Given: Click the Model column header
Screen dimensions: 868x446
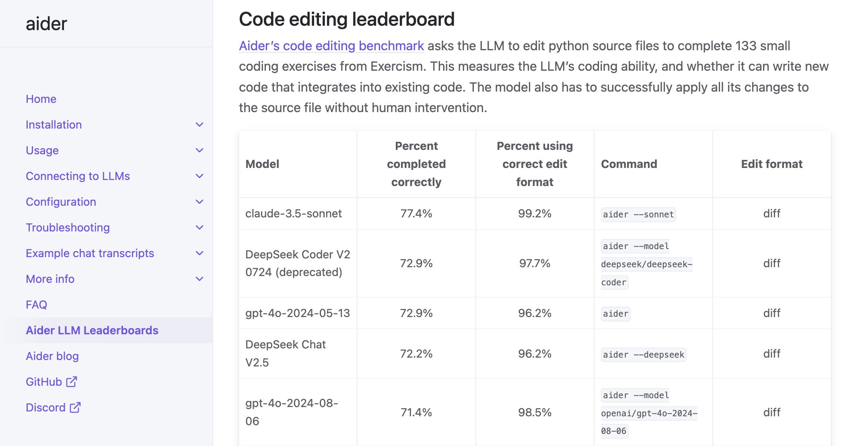Looking at the screenshot, I should click(262, 164).
